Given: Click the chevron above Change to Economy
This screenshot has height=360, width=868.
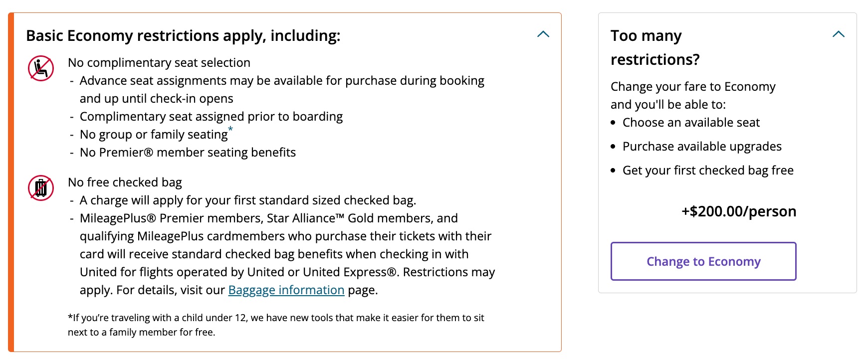Looking at the screenshot, I should pos(839,34).
